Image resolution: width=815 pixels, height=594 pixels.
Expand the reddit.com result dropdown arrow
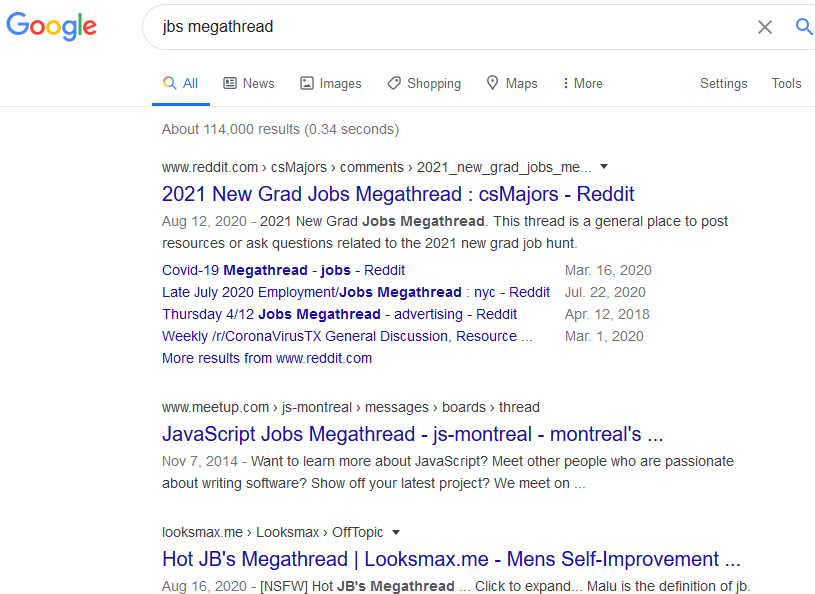pyautogui.click(x=604, y=167)
